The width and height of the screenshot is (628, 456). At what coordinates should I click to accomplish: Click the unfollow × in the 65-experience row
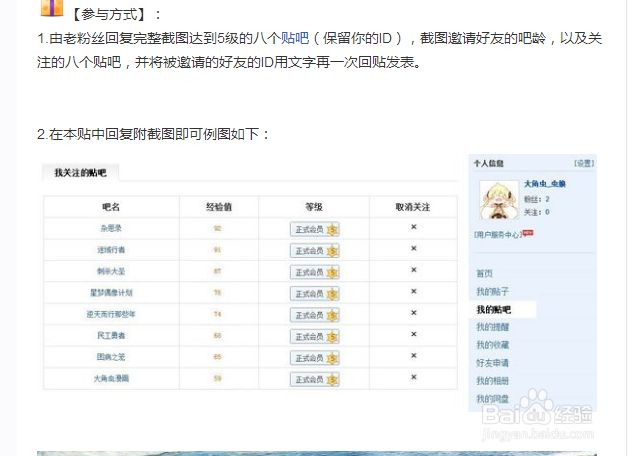pos(414,356)
